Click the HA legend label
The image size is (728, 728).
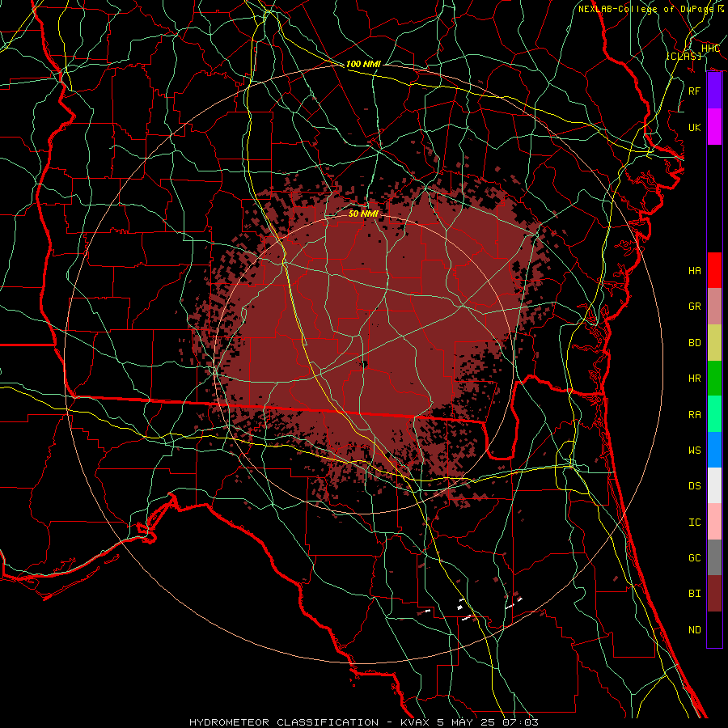click(x=695, y=270)
